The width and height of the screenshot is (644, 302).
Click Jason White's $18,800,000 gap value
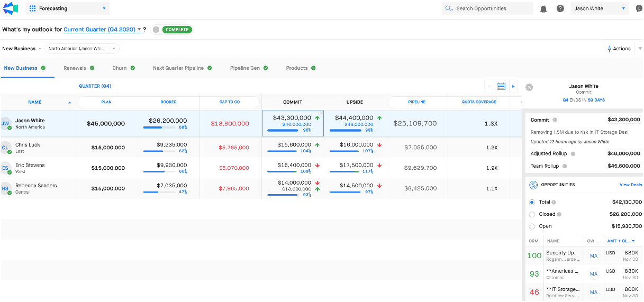tap(230, 124)
